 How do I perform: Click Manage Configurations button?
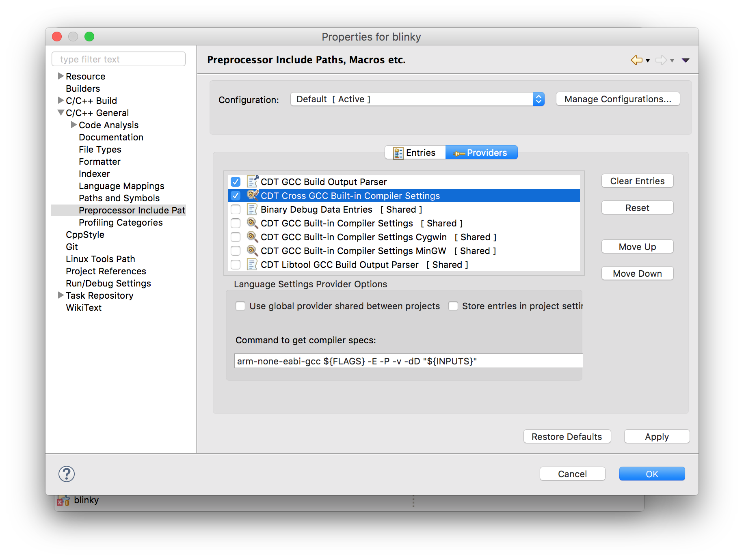click(x=618, y=99)
